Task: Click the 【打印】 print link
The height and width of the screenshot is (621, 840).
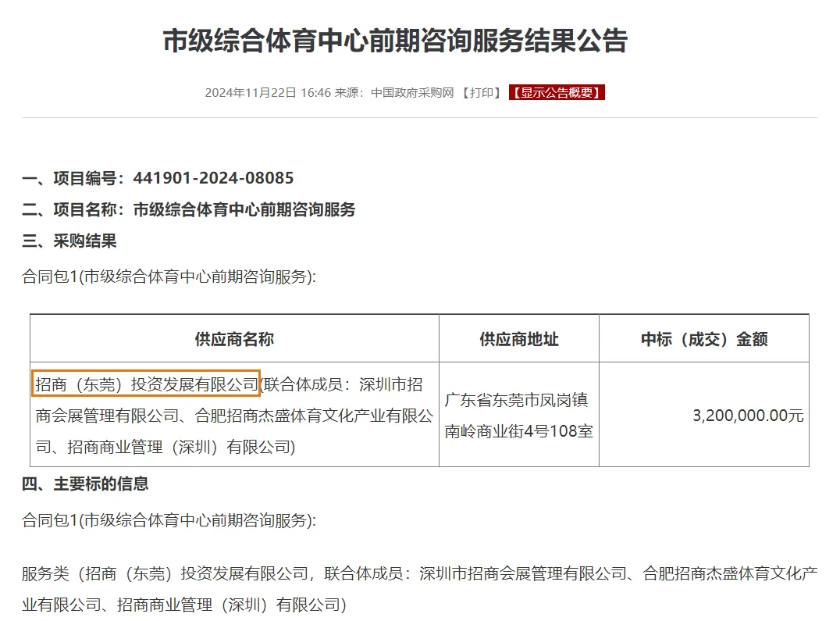Action: click(482, 93)
